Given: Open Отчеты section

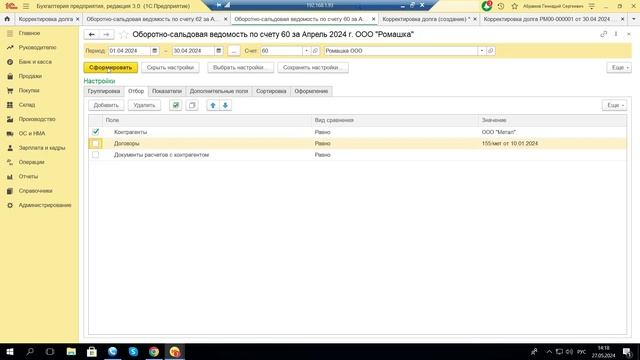Looking at the screenshot, I should coord(28,176).
